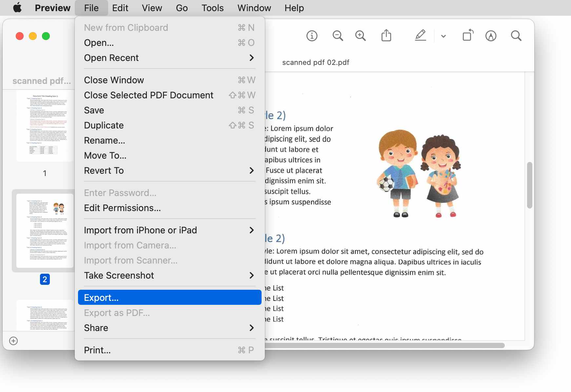Image resolution: width=571 pixels, height=392 pixels.
Task: Click Edit Permissions in the menu
Action: pyautogui.click(x=122, y=208)
